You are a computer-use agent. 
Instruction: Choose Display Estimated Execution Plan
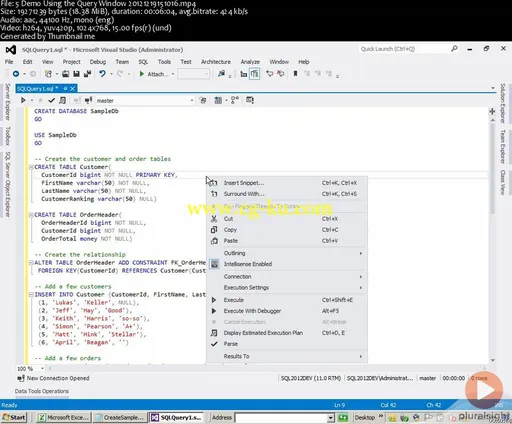(287, 333)
